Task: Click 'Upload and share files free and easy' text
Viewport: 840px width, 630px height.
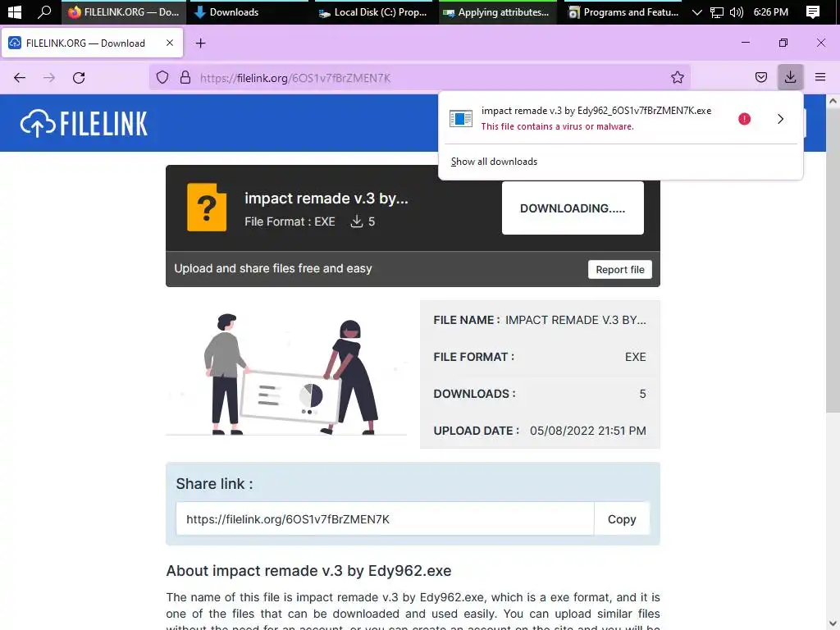Action: 272,268
